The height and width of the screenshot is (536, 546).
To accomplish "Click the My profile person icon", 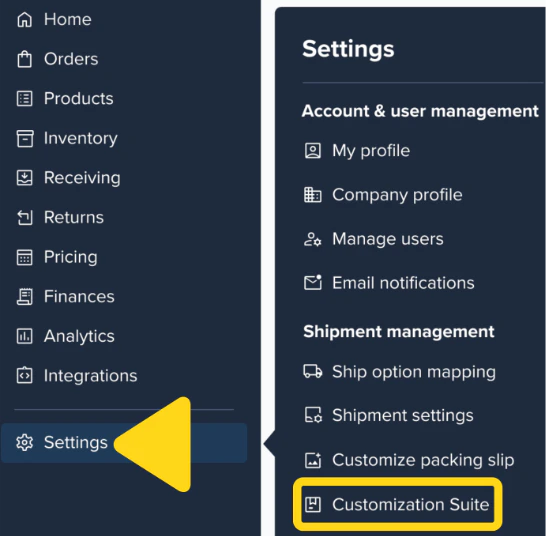I will tap(313, 151).
